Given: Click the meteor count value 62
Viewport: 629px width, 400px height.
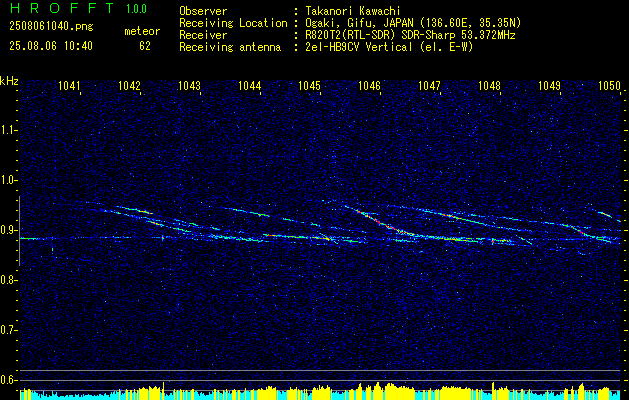Looking at the screenshot, I should pos(145,46).
